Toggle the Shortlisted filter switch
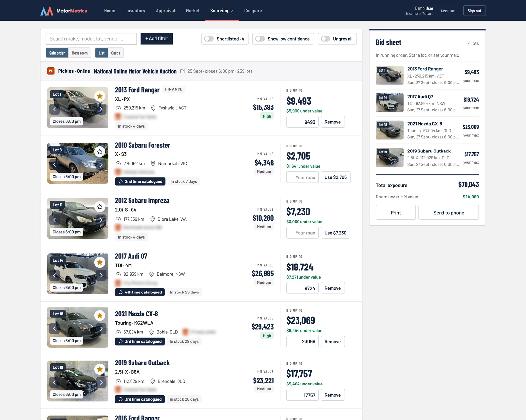526x420 pixels. tap(209, 39)
